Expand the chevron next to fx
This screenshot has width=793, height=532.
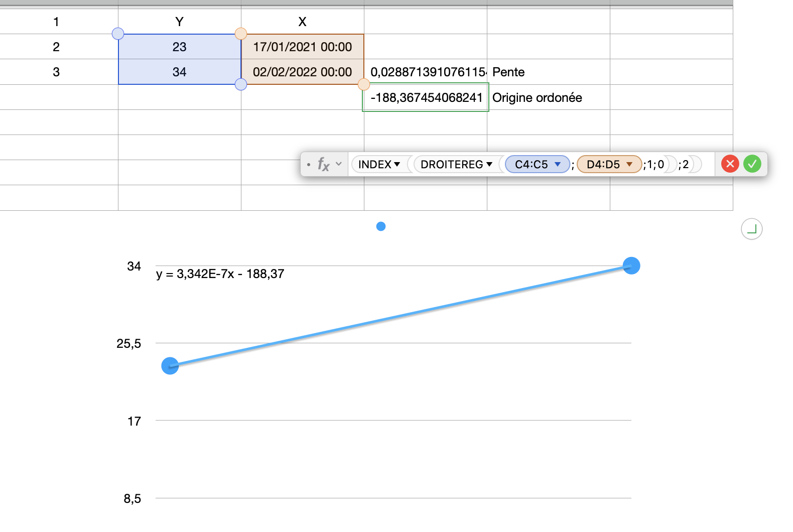[x=339, y=164]
